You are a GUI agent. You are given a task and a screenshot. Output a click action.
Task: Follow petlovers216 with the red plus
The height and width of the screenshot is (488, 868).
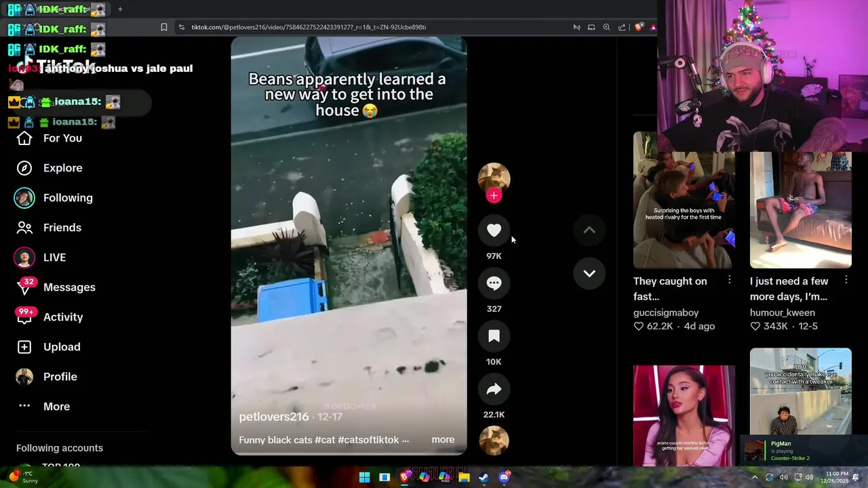[x=494, y=196]
